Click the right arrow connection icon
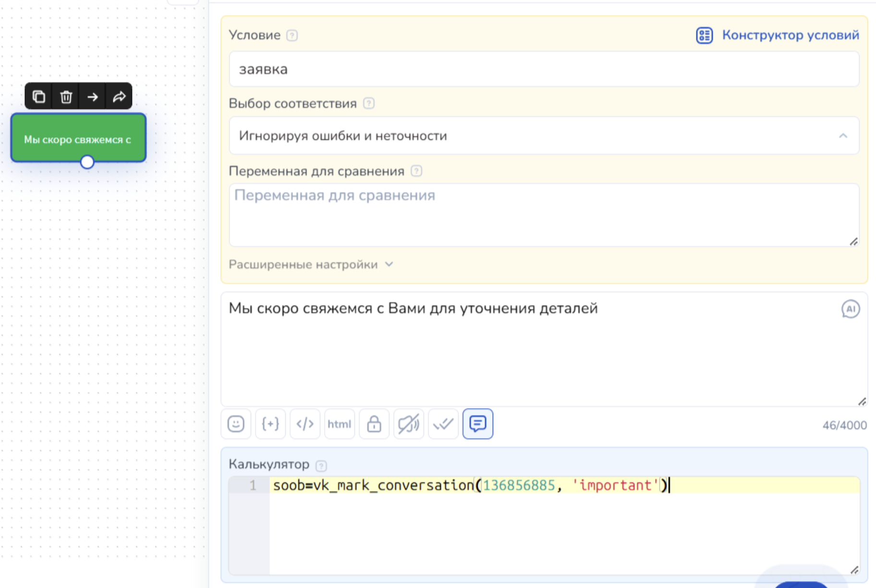Image resolution: width=876 pixels, height=588 pixels. point(93,97)
